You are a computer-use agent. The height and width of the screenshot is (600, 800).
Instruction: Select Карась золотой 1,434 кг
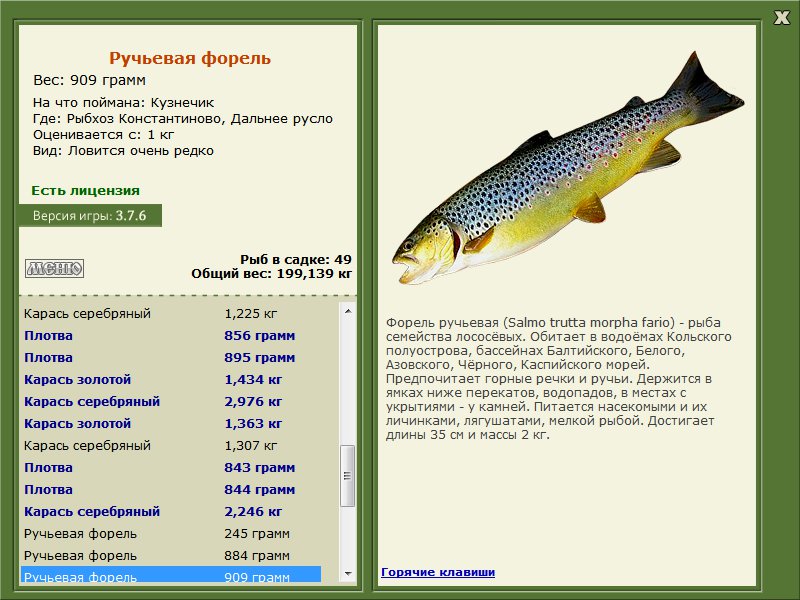point(170,380)
